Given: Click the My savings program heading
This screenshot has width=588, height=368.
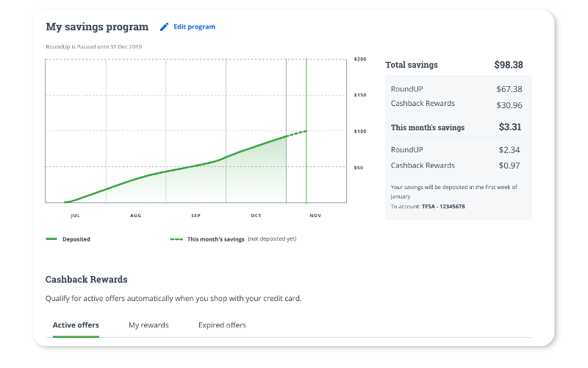Looking at the screenshot, I should click(x=97, y=27).
